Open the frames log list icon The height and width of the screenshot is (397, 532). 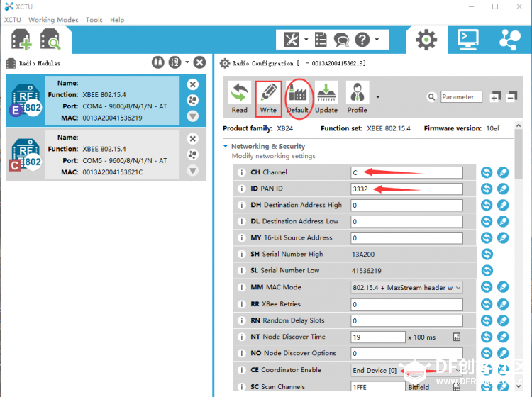point(321,40)
